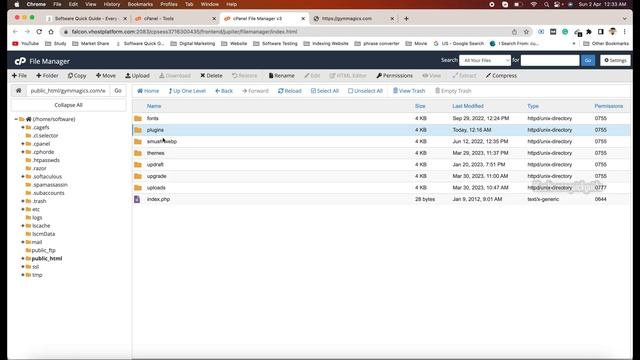Click the blue Go search button

tap(588, 60)
